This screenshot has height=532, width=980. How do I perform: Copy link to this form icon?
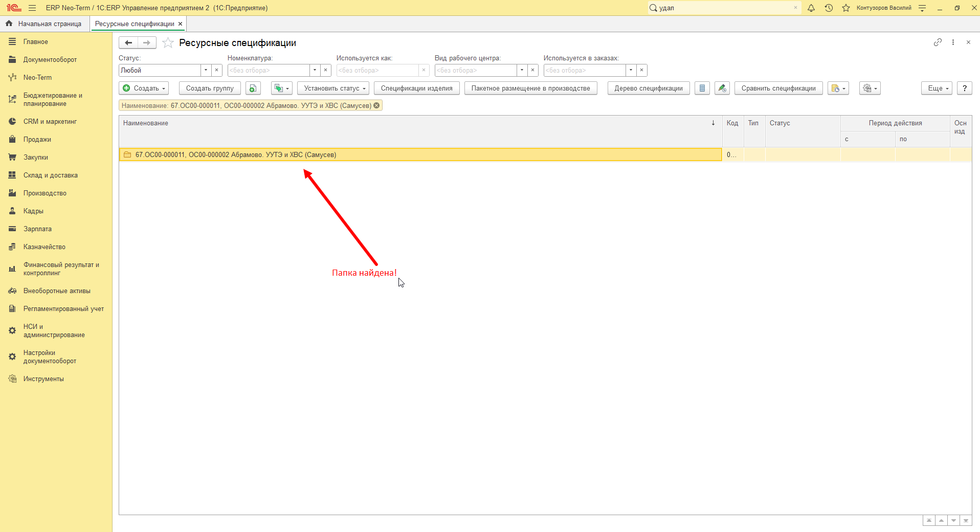click(x=938, y=42)
